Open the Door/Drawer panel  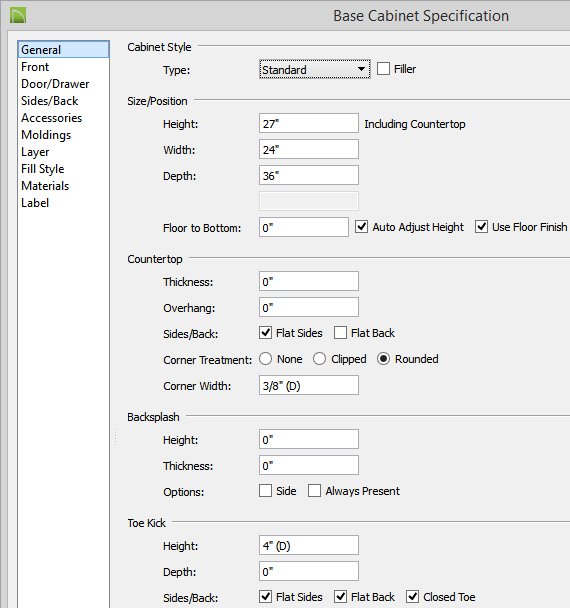click(55, 84)
